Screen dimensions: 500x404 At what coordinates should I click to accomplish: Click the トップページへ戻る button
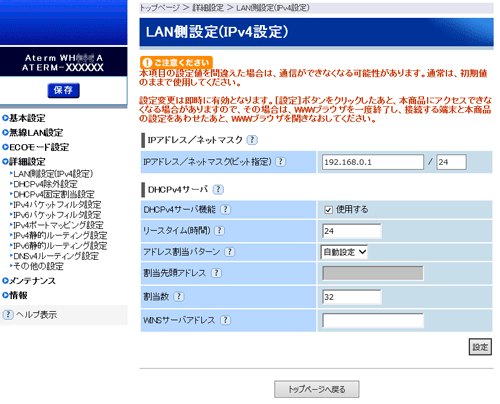click(317, 389)
